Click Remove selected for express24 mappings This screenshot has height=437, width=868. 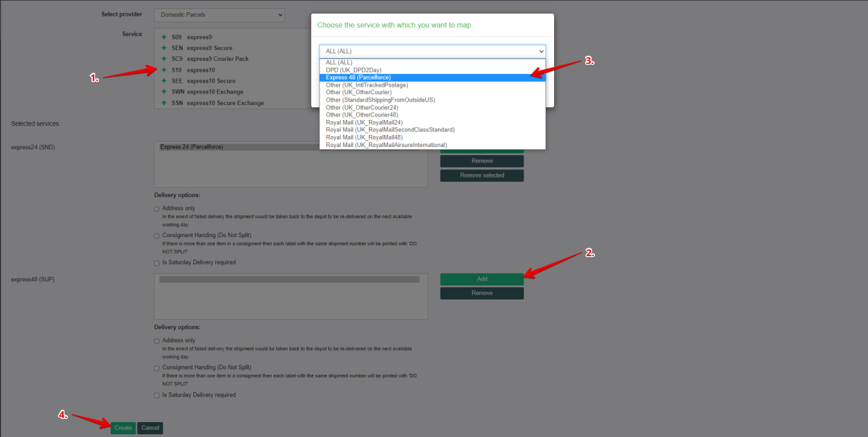[x=481, y=175]
